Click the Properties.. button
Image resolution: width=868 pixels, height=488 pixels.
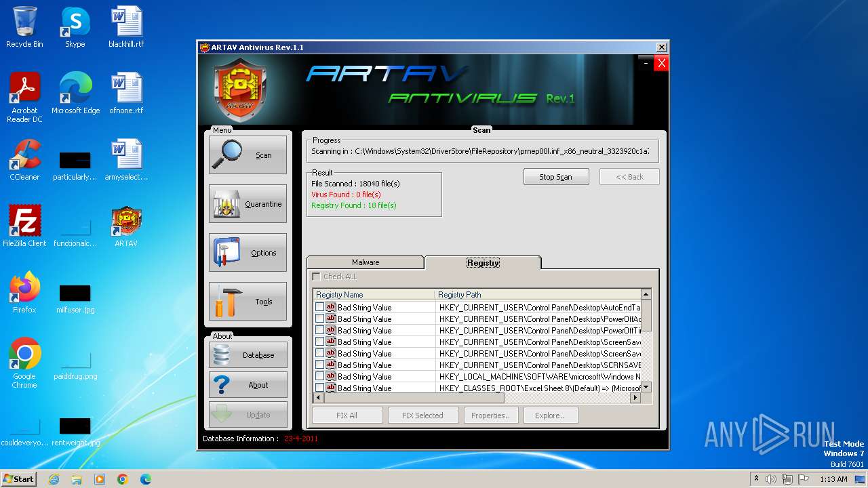491,415
